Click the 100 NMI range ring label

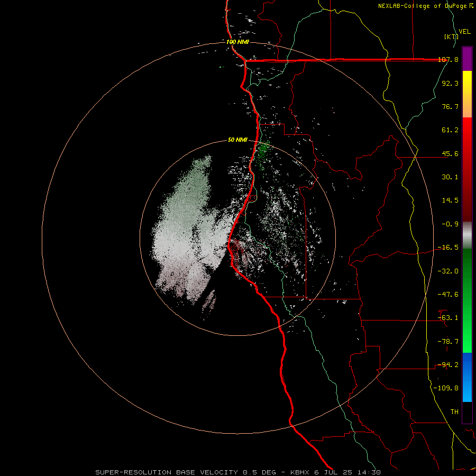pos(237,42)
